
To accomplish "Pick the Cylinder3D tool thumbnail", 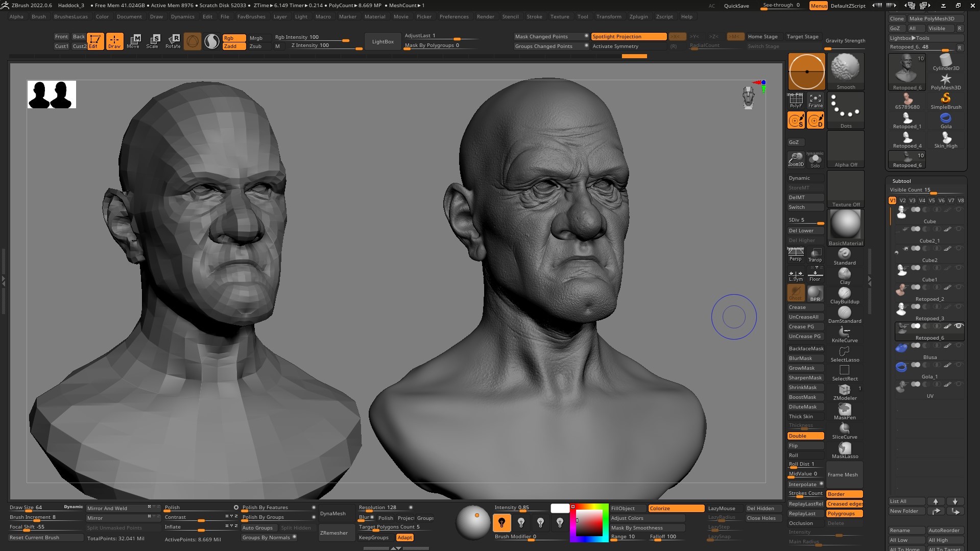I will pyautogui.click(x=946, y=62).
